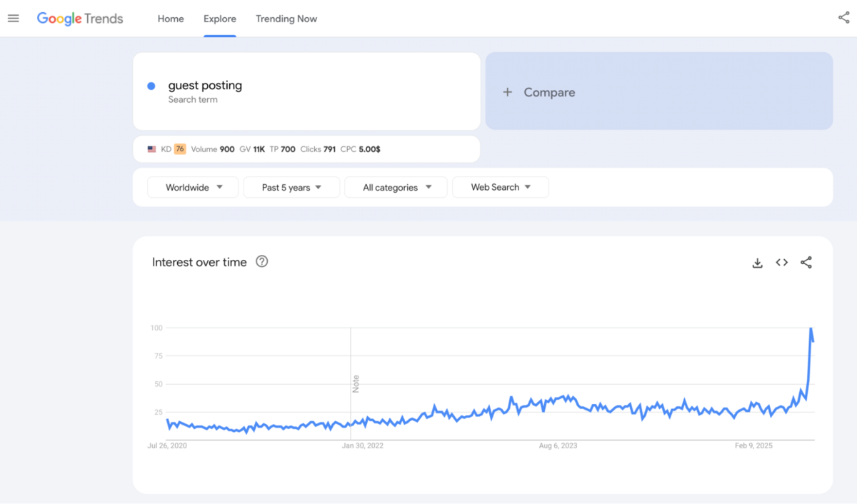The height and width of the screenshot is (504, 857).
Task: Click the blue dot next to guest posting
Action: click(x=151, y=85)
